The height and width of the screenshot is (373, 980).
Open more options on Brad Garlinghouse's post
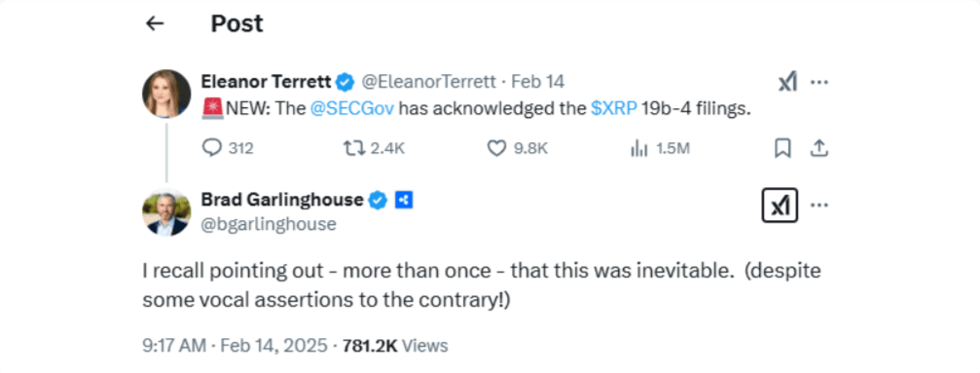pyautogui.click(x=819, y=205)
